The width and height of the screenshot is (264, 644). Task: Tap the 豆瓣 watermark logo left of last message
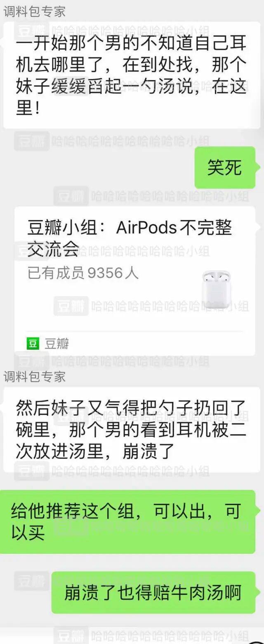tap(32, 581)
